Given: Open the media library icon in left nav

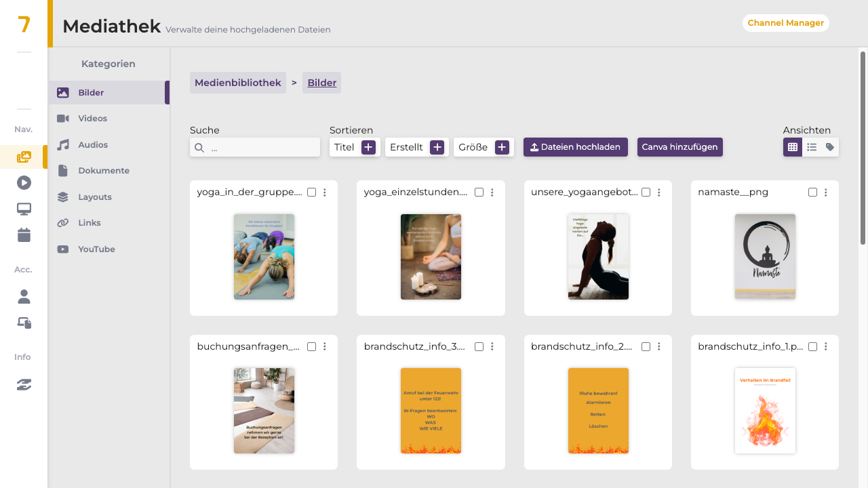Looking at the screenshot, I should 24,157.
